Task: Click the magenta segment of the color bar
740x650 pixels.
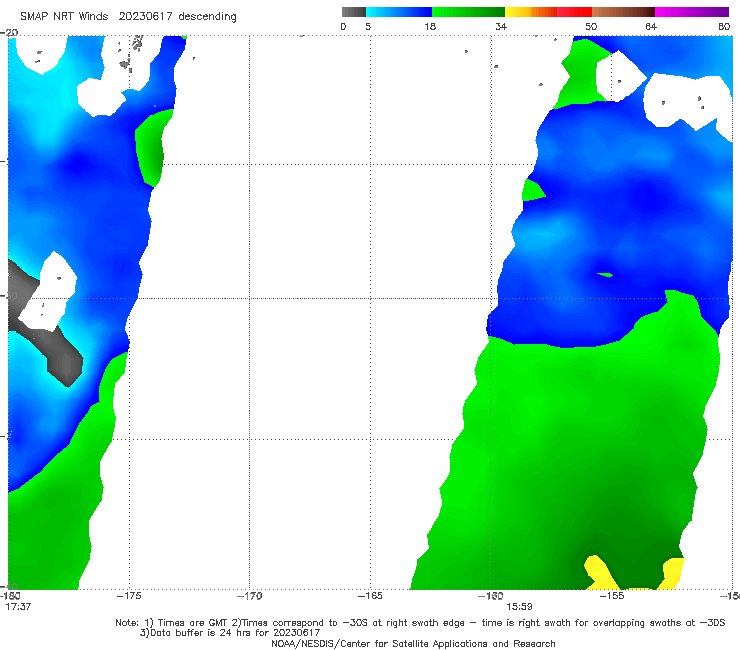Action: click(692, 12)
